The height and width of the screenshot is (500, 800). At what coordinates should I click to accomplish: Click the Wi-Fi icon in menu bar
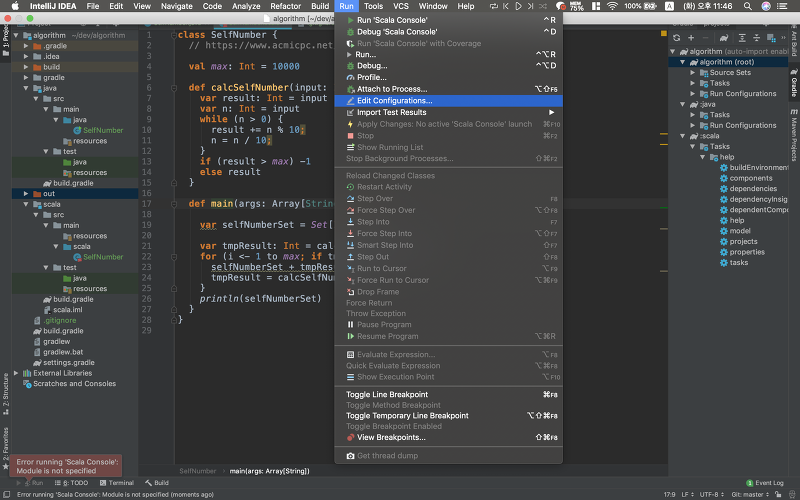(x=612, y=6)
